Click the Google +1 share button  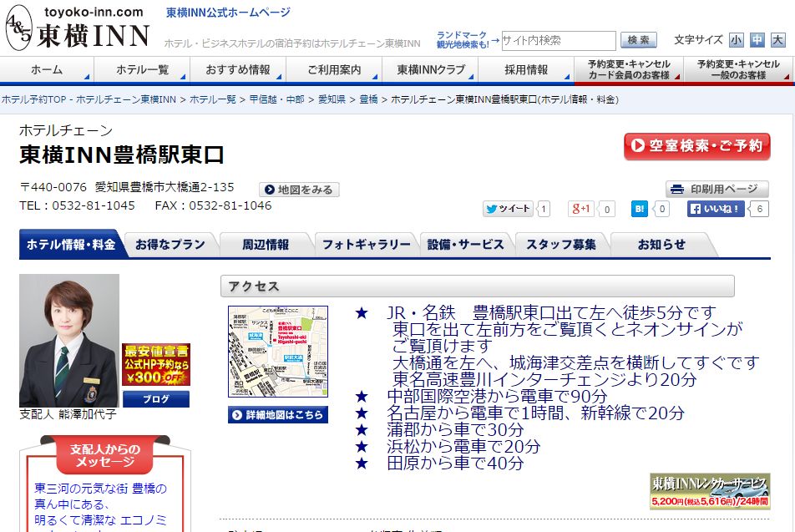(581, 209)
